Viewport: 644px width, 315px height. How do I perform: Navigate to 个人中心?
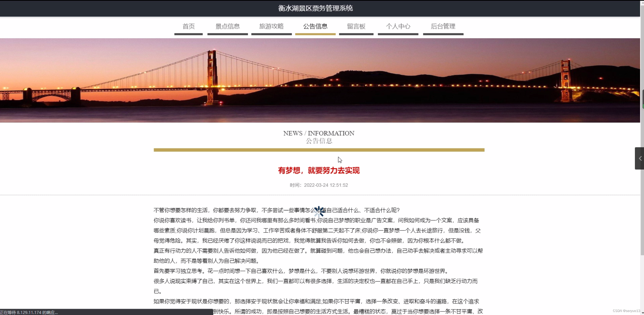[x=398, y=26]
